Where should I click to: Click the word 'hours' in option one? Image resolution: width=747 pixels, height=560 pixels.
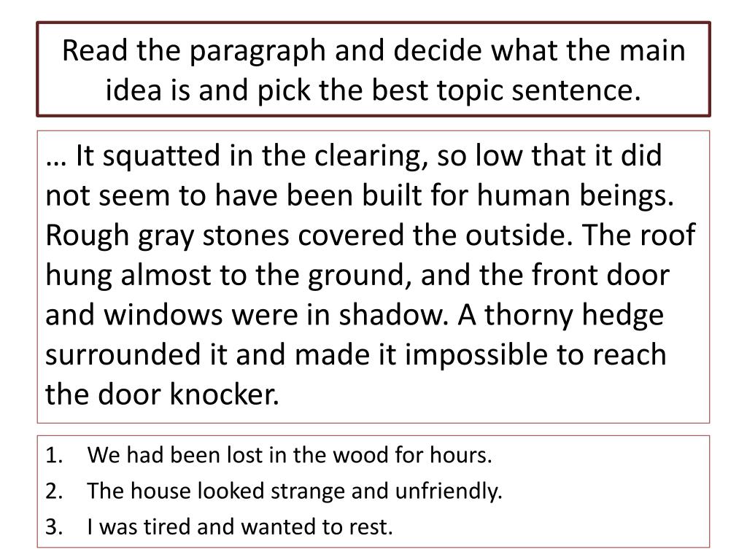coord(461,455)
